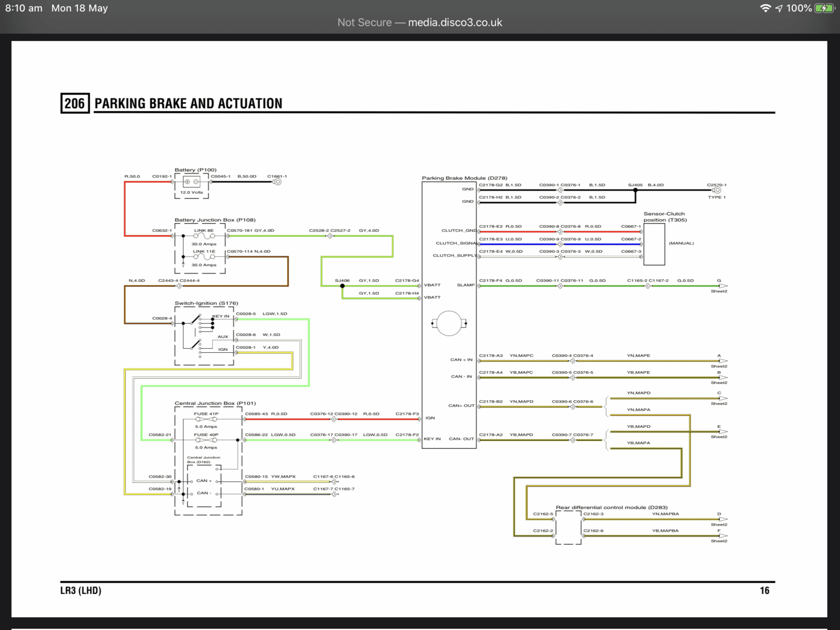The image size is (840, 630).
Task: Click the motor symbol in Parking Brake Module
Action: (449, 323)
